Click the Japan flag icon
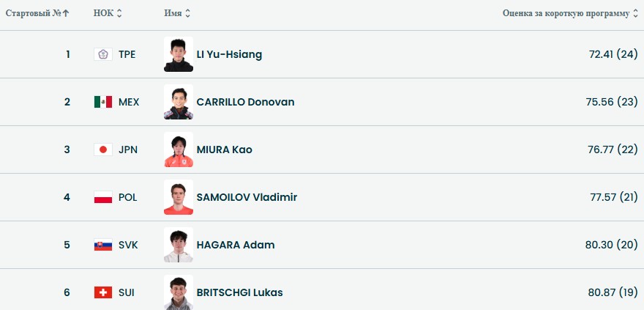This screenshot has height=310, width=644. [x=103, y=150]
